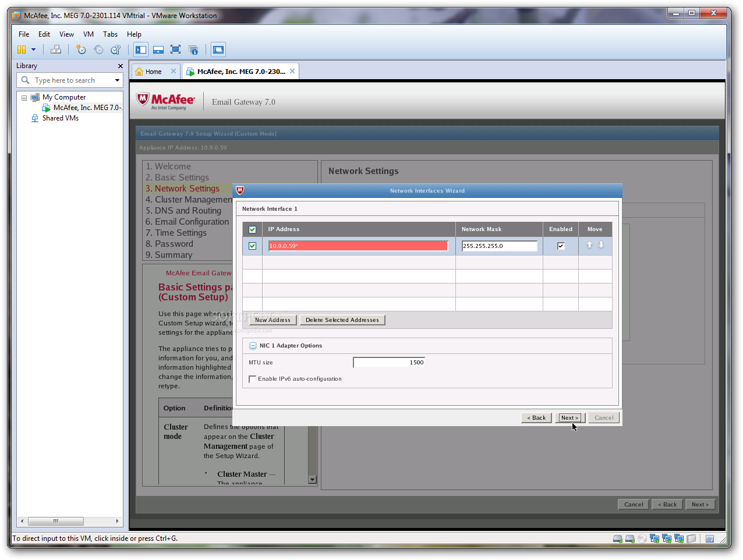Click Next in Network Interfaces Wizard
Viewport: 743px width, 560px height.
(569, 418)
